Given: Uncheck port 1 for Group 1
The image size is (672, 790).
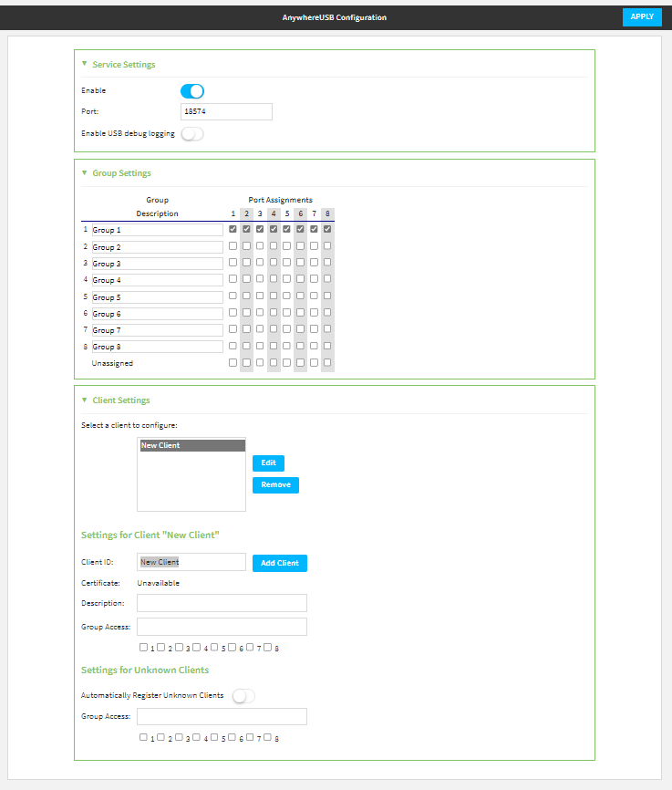Looking at the screenshot, I should 233,229.
